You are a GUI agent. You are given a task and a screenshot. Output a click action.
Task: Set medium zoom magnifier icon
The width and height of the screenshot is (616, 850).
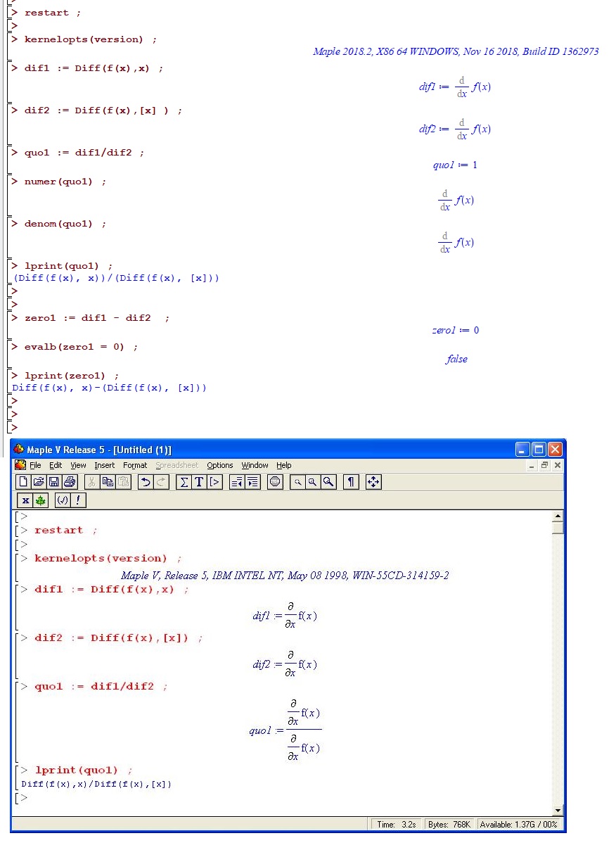tap(313, 482)
